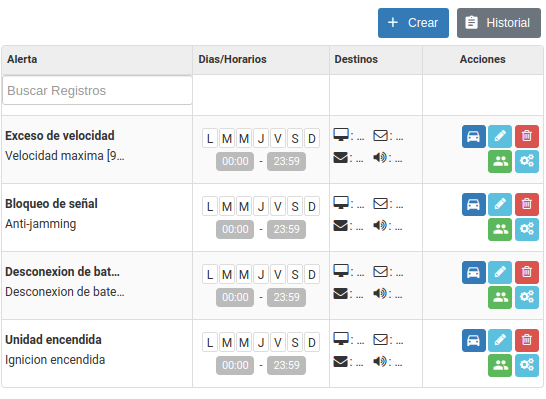Toggle day V for Bloqueo de señal
Screen dimensions: 546x399
click(278, 206)
